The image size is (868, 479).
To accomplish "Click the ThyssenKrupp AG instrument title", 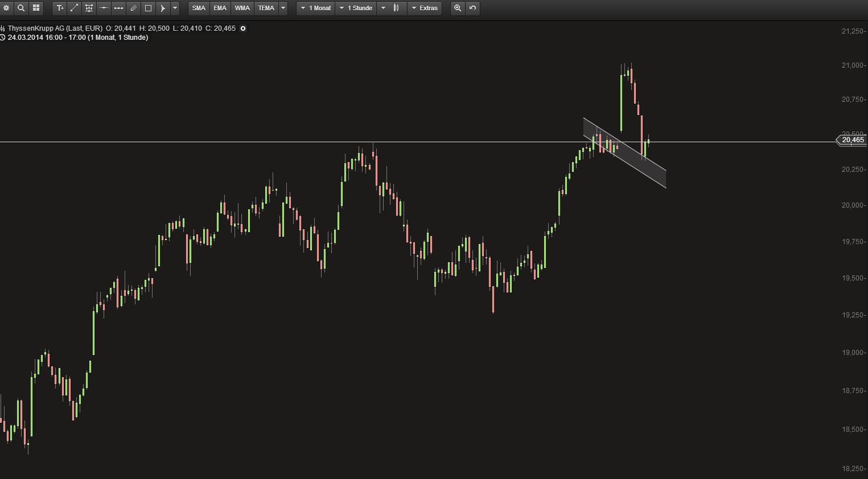I will pos(55,28).
